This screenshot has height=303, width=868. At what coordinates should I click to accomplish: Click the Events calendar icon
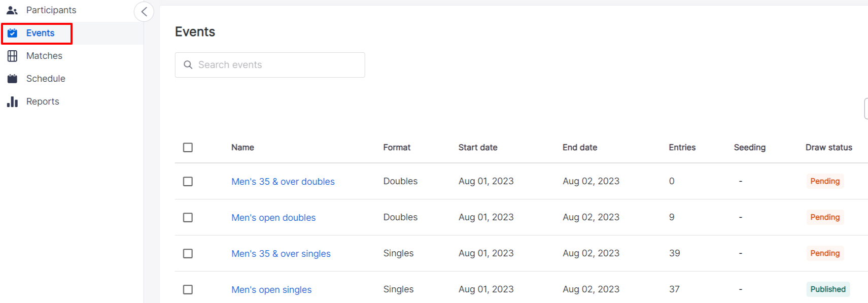click(x=13, y=33)
